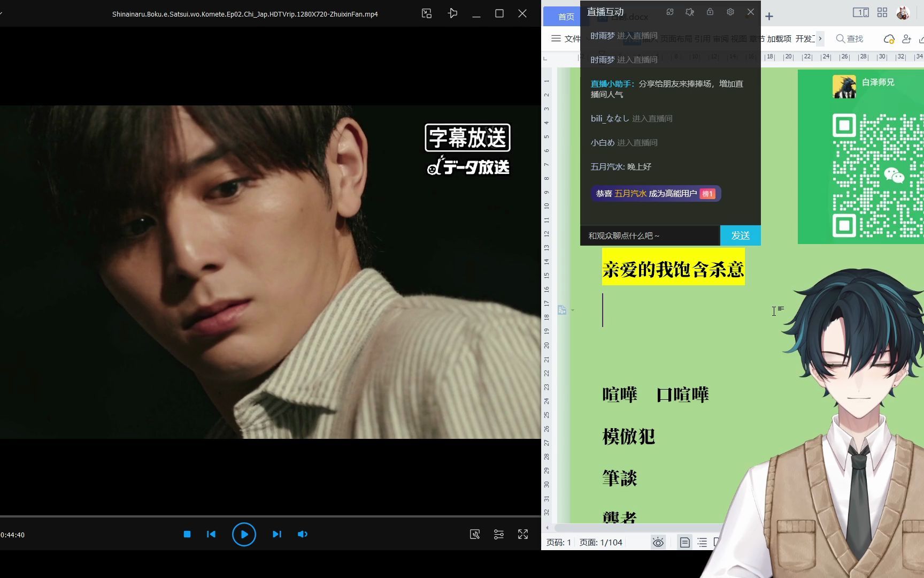Add a new WPS document tab
Viewport: 924px width, 578px height.
pyautogui.click(x=769, y=17)
